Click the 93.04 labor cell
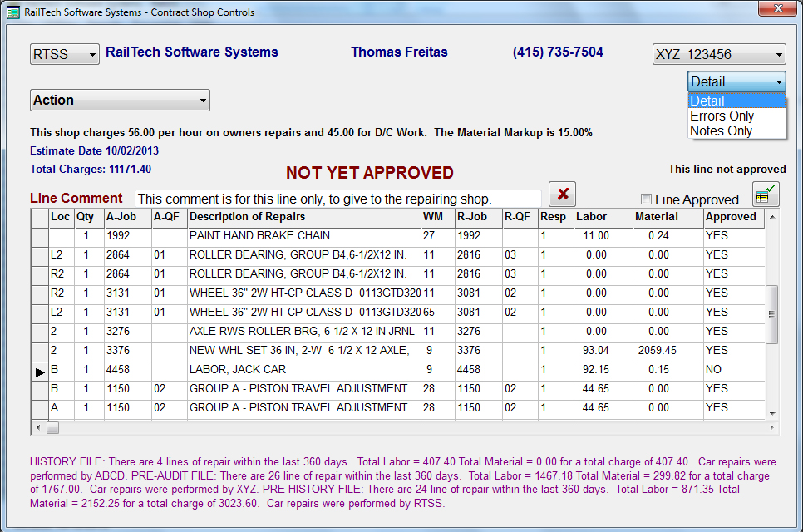The height and width of the screenshot is (532, 803). pyautogui.click(x=603, y=351)
